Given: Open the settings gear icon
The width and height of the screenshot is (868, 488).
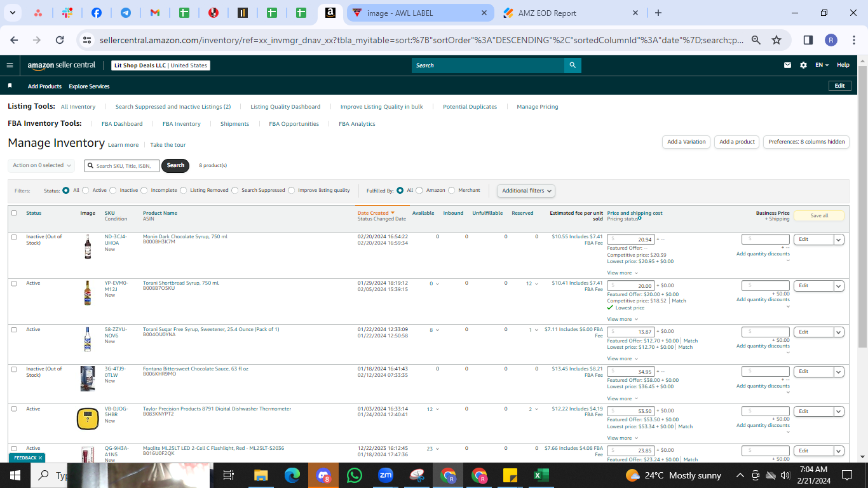Looking at the screenshot, I should pos(803,65).
